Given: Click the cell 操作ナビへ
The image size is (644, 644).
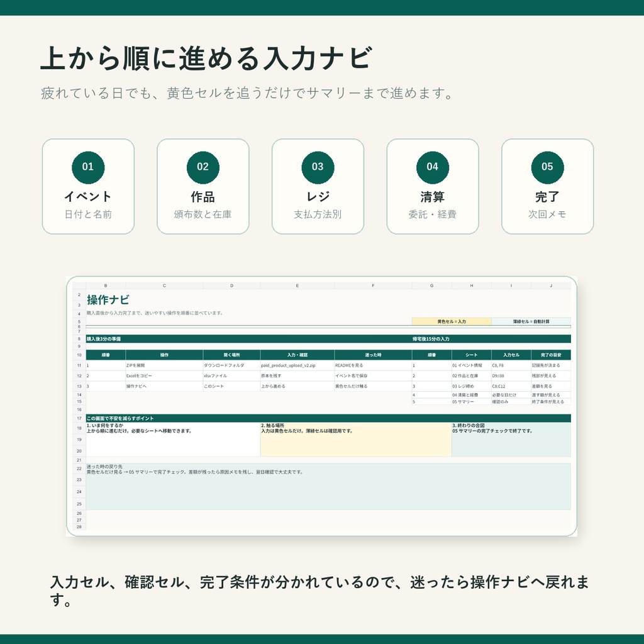Looking at the screenshot, I should click(164, 386).
